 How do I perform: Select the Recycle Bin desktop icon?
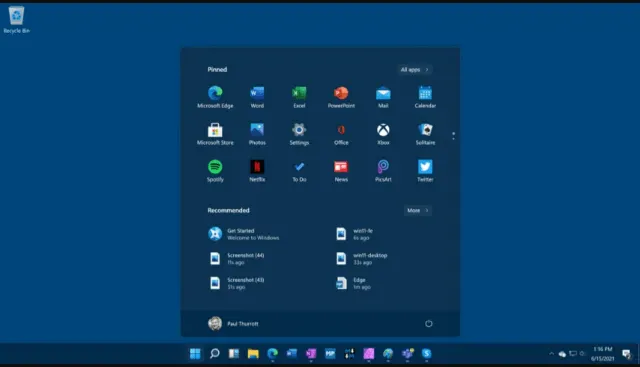16,19
